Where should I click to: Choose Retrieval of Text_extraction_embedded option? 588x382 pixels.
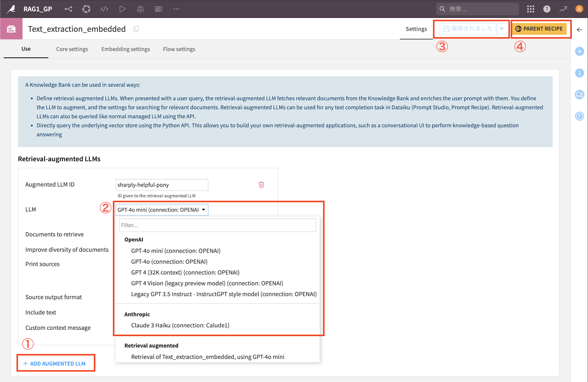208,357
